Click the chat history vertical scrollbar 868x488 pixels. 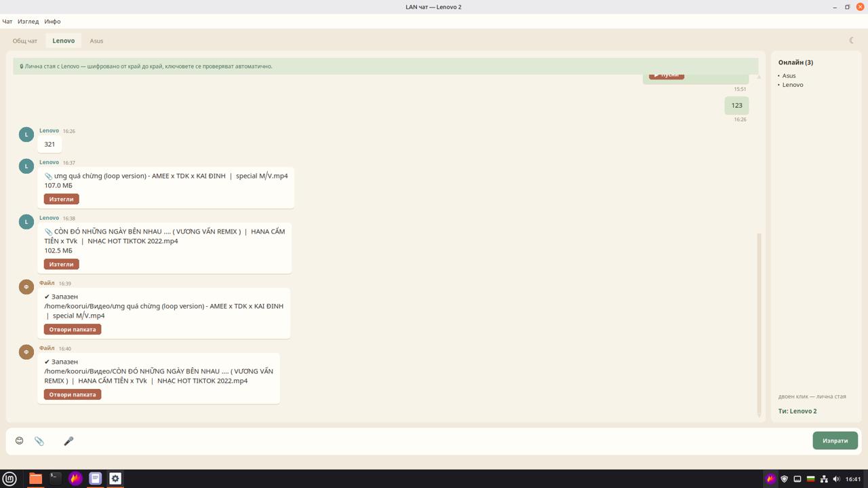tap(759, 324)
